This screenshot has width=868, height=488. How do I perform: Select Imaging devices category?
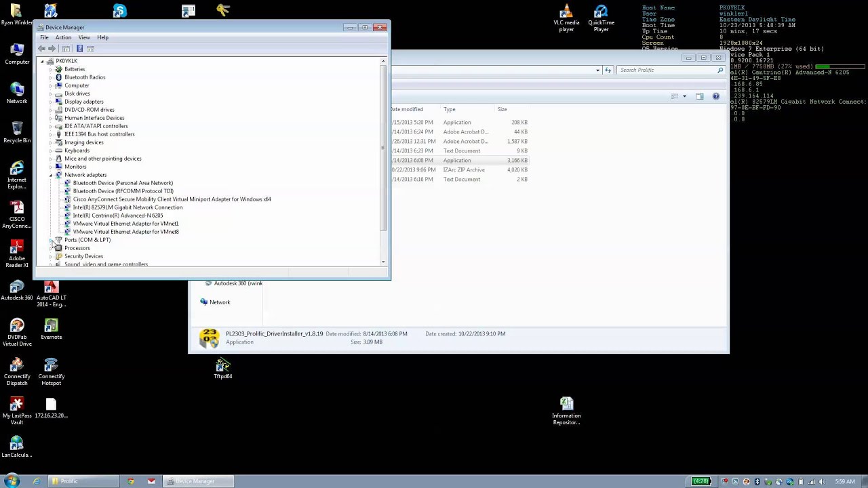[83, 142]
